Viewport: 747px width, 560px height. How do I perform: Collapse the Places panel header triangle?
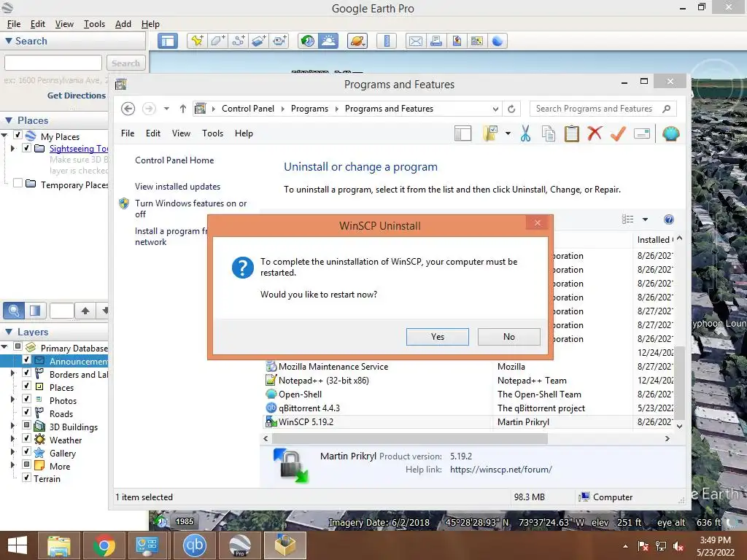(9, 120)
